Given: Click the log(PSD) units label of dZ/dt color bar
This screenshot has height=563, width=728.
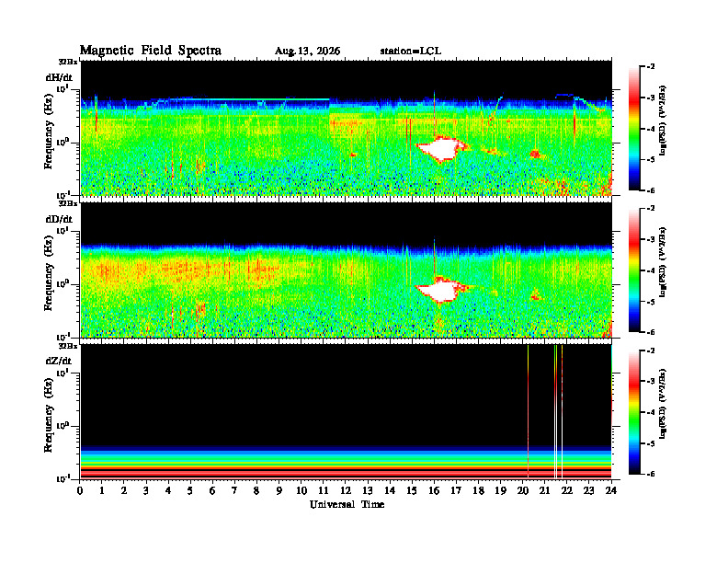Looking at the screenshot, I should 663,404.
